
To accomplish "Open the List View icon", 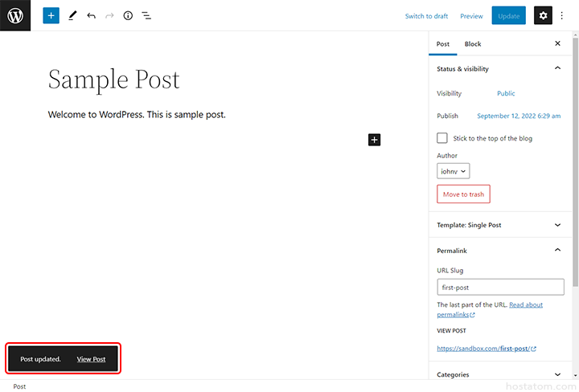I will (146, 15).
